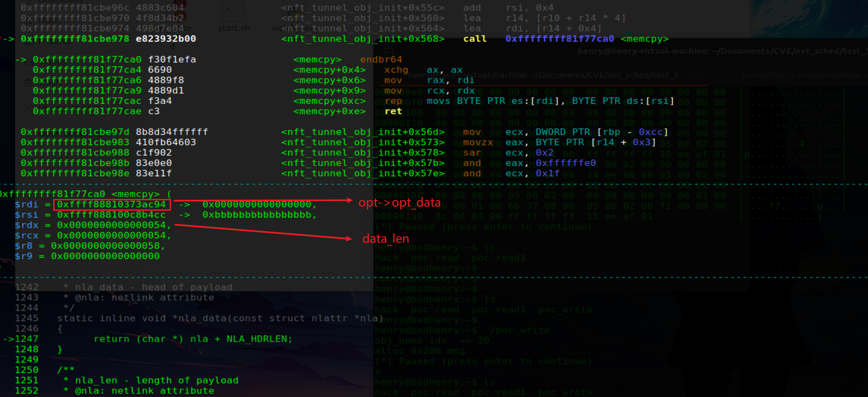Click address 0xffffffff81f77ca6

pos(87,80)
